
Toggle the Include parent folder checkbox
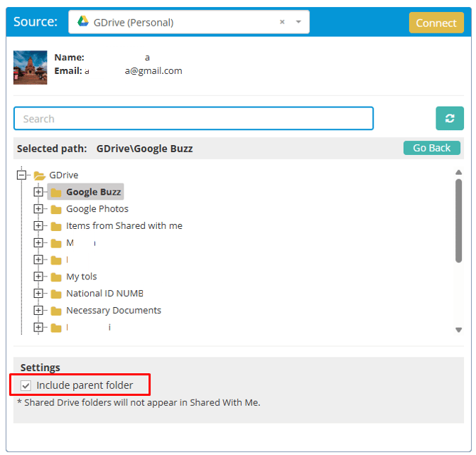pyautogui.click(x=26, y=385)
